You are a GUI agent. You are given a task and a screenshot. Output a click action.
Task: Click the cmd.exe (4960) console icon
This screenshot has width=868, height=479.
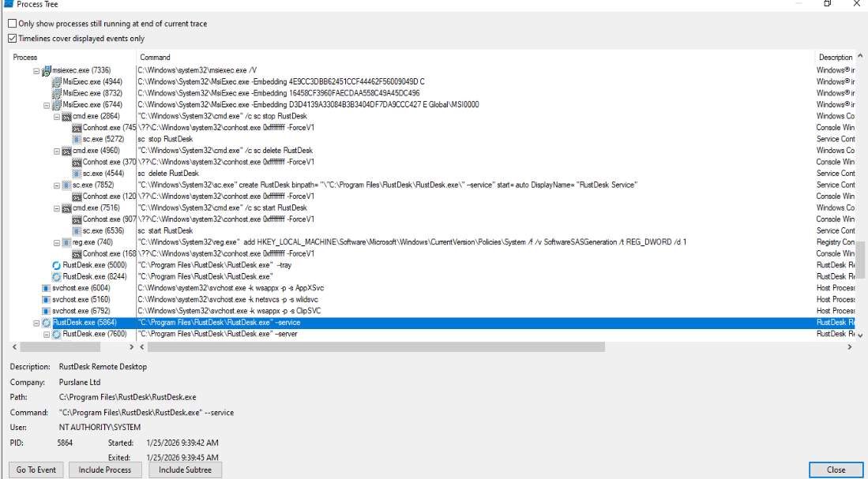66,151
